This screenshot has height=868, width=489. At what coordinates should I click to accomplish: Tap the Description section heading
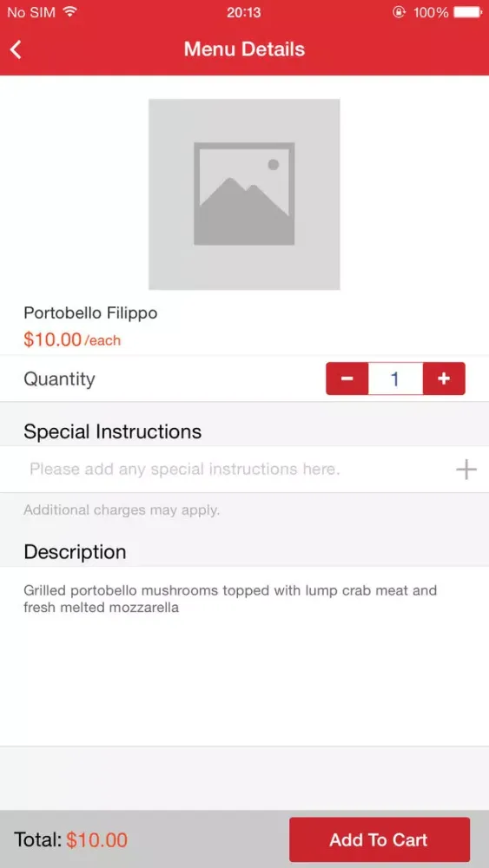coord(75,552)
